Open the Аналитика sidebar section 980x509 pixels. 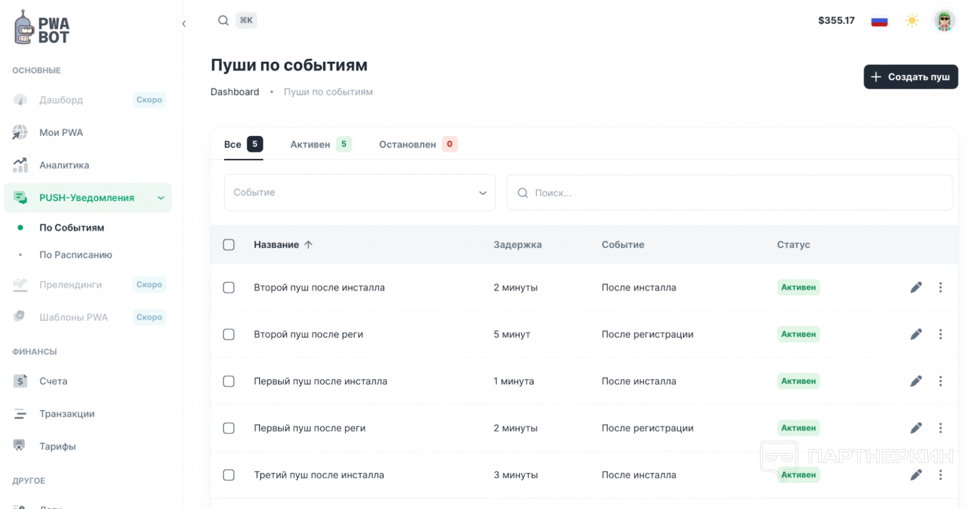click(x=64, y=165)
